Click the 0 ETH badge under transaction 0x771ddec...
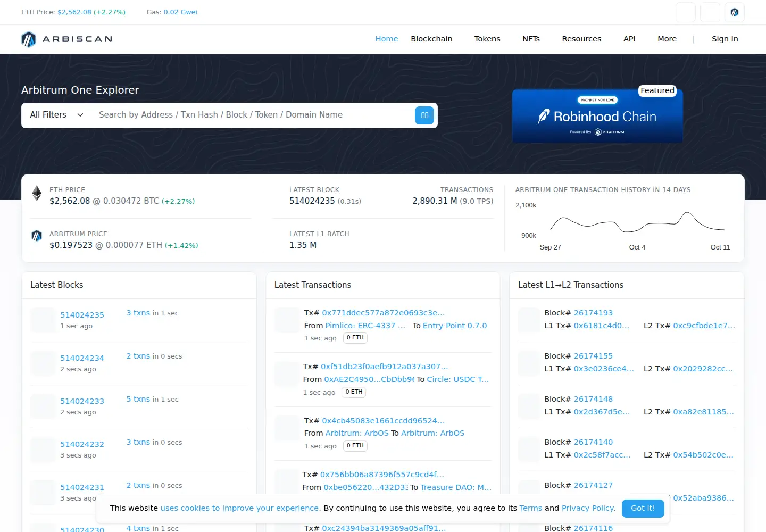766x532 pixels. tap(355, 338)
